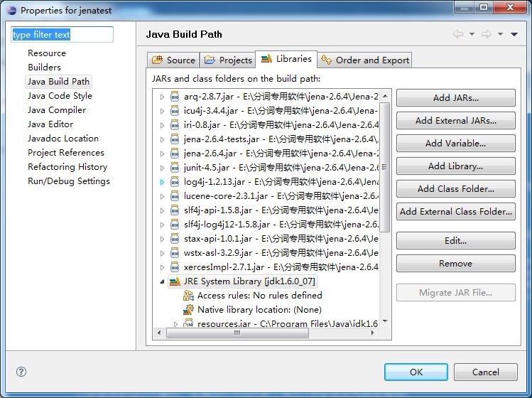The width and height of the screenshot is (532, 398).
Task: Collapse the JRE System Library node
Action: pyautogui.click(x=162, y=281)
